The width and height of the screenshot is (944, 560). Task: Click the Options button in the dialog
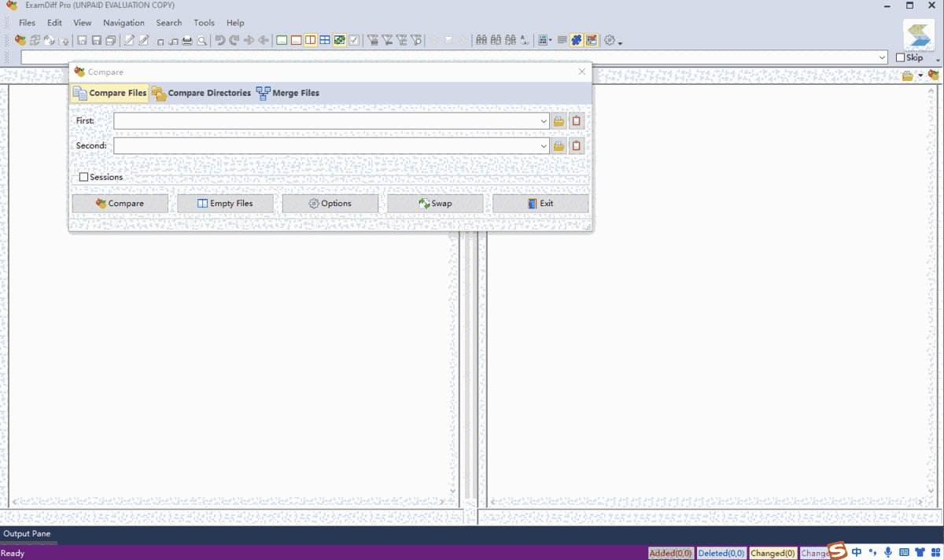tap(330, 203)
